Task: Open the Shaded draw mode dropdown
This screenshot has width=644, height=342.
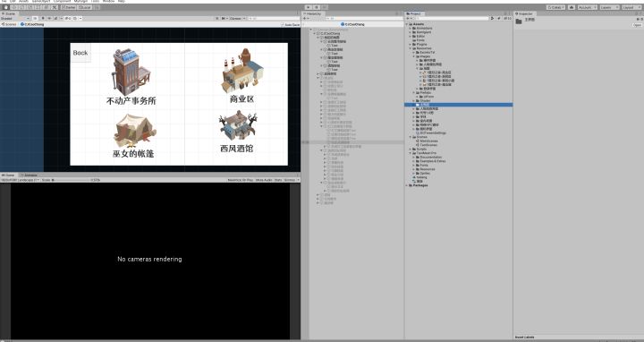Action: (x=15, y=19)
